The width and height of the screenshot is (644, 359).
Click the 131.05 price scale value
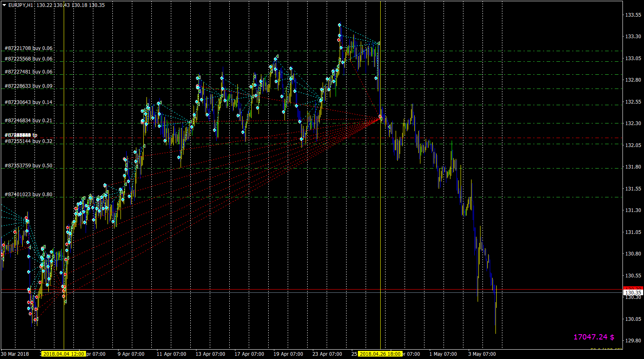coord(633,232)
